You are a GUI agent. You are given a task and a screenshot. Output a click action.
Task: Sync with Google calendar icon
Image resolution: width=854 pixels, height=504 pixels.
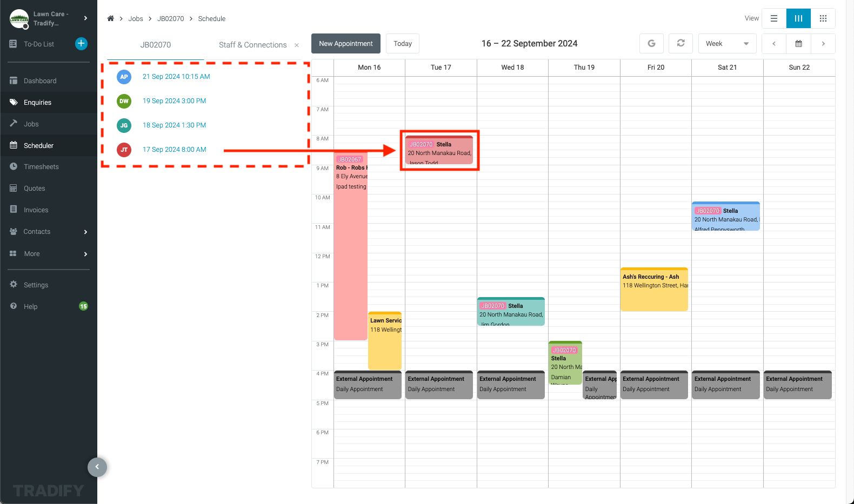click(651, 44)
